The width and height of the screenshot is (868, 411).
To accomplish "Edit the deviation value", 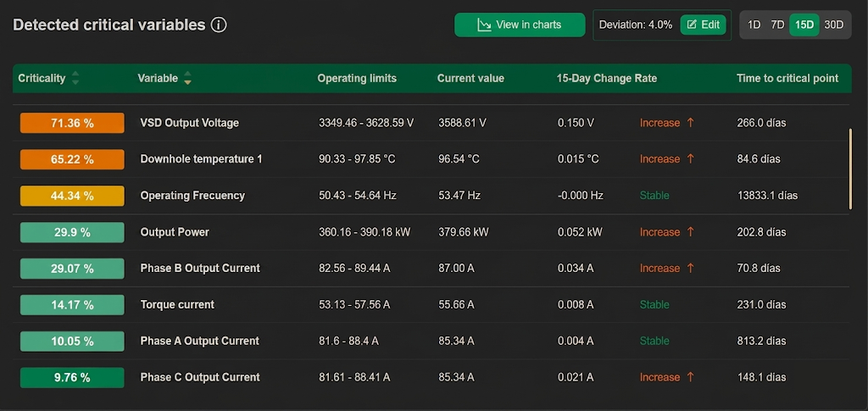I will pyautogui.click(x=703, y=25).
